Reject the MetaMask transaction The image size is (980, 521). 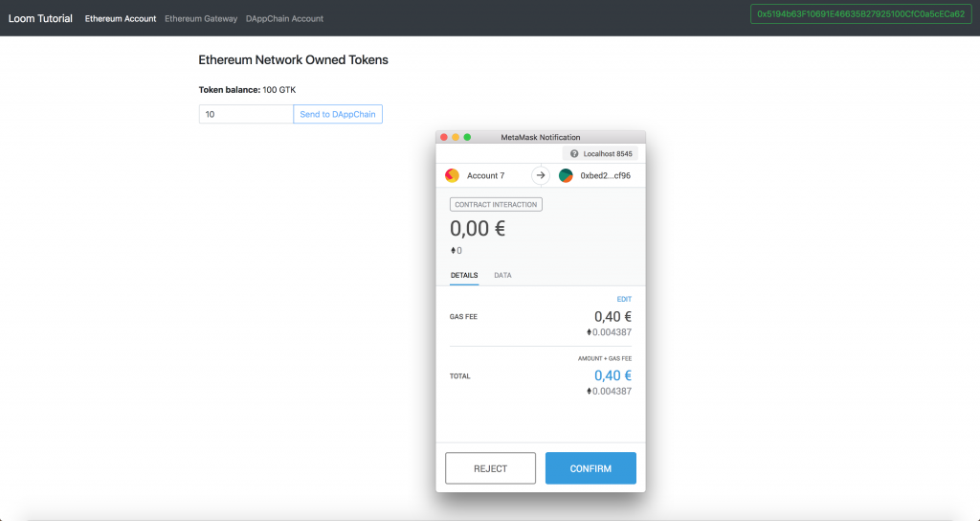click(491, 468)
